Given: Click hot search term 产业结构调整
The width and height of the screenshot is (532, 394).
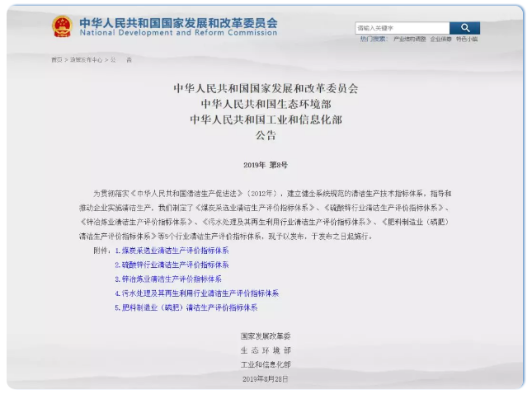Looking at the screenshot, I should 409,39.
